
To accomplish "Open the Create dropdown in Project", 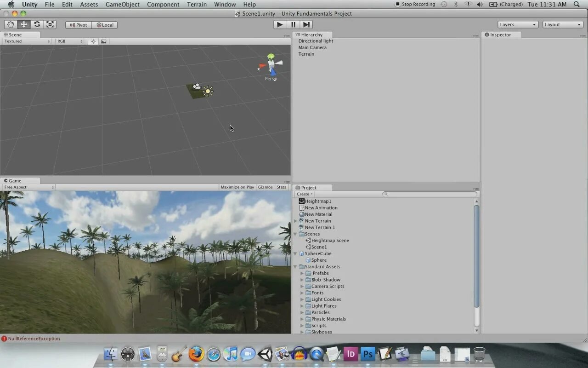I will (x=304, y=194).
